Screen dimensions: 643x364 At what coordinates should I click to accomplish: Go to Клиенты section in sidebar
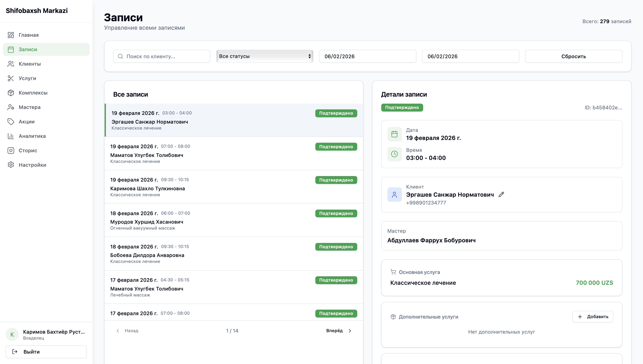click(x=30, y=64)
